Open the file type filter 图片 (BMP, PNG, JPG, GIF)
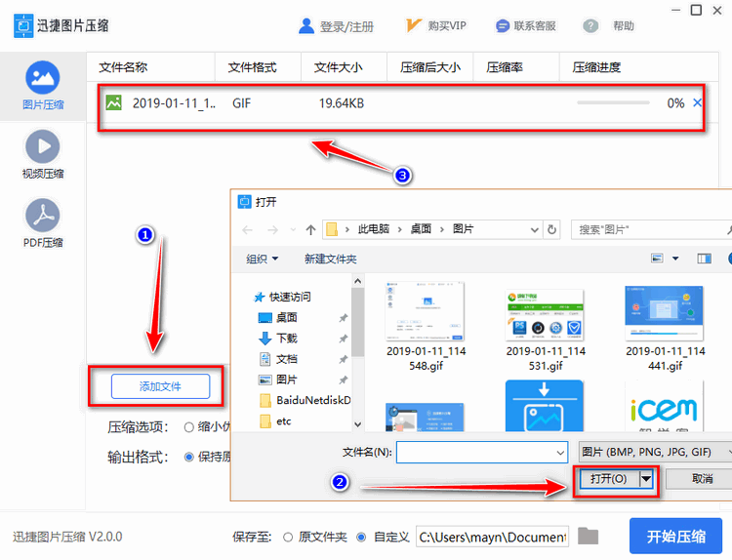 (655, 452)
